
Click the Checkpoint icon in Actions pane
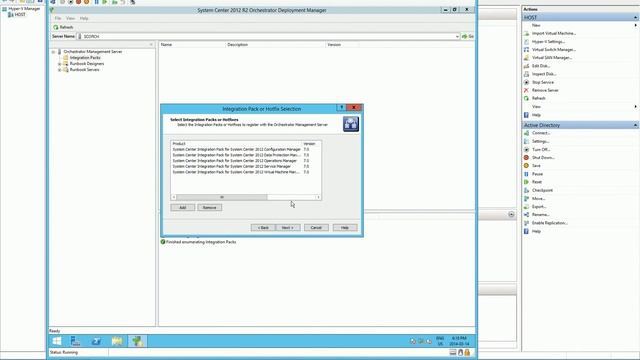[526, 190]
